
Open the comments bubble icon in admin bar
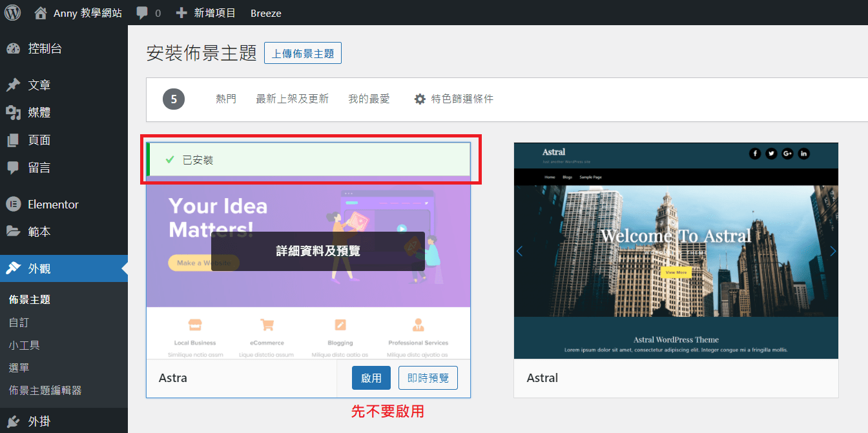pos(142,13)
